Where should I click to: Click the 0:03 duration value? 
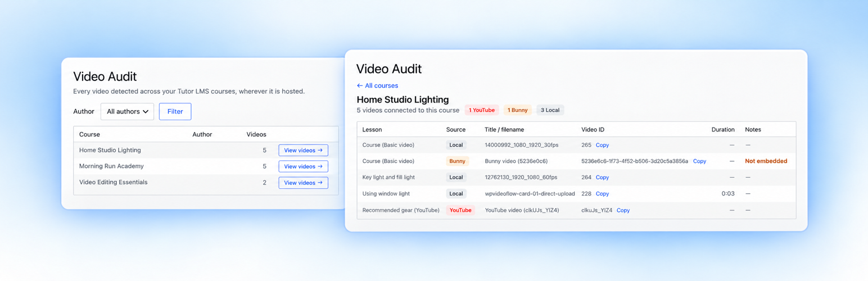pos(728,194)
